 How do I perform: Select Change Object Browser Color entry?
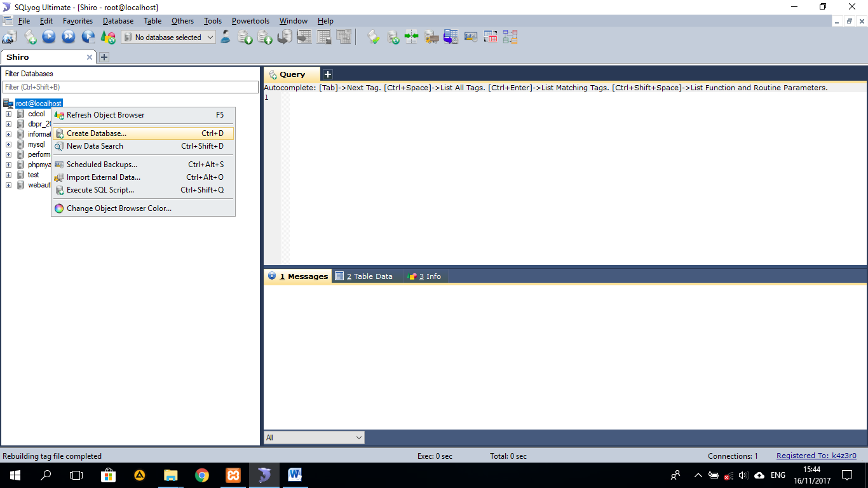pos(143,208)
